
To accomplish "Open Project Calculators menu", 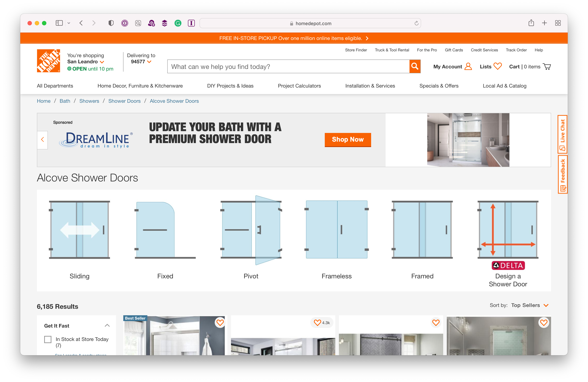I will (299, 86).
